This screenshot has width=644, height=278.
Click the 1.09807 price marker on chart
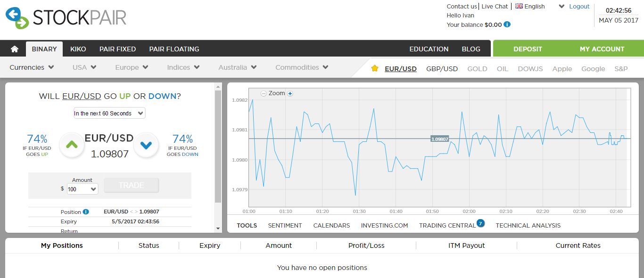pyautogui.click(x=439, y=139)
